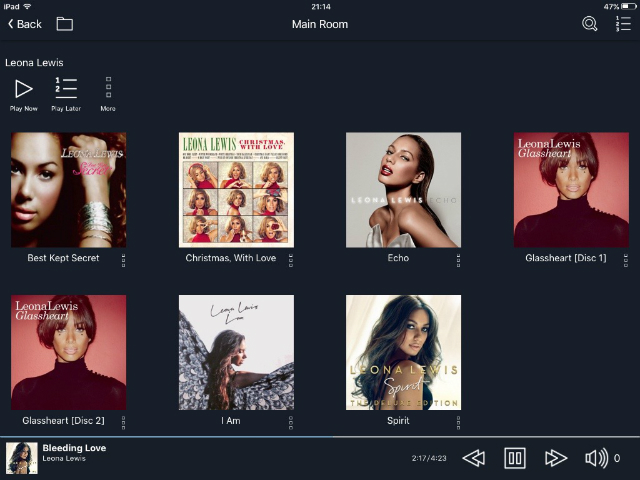Open the I Am album cover
640x480 pixels.
pos(236,353)
